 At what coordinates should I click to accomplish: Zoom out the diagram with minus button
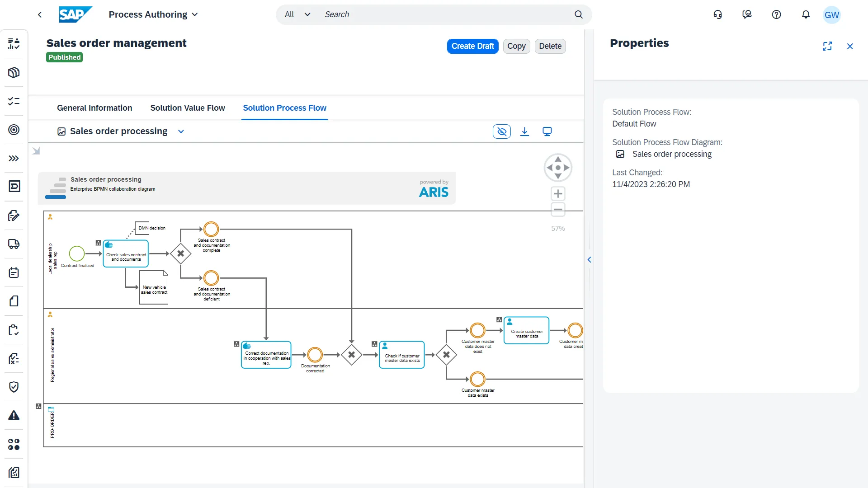[x=558, y=210]
